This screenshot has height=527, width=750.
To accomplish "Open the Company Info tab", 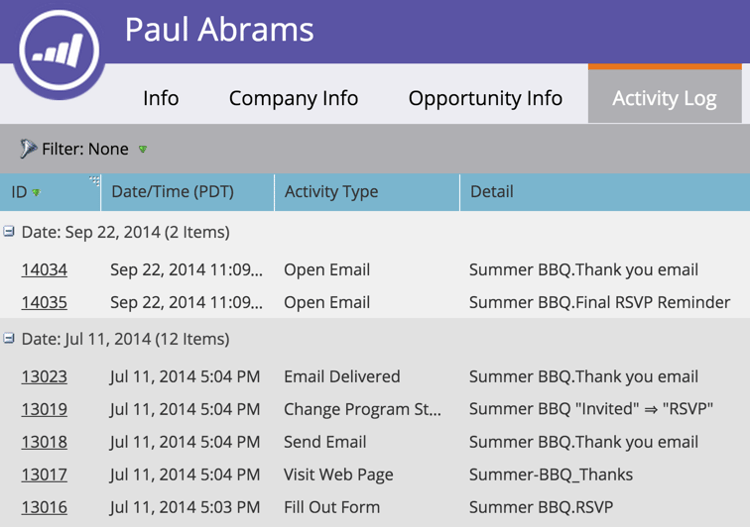I will coord(293,99).
